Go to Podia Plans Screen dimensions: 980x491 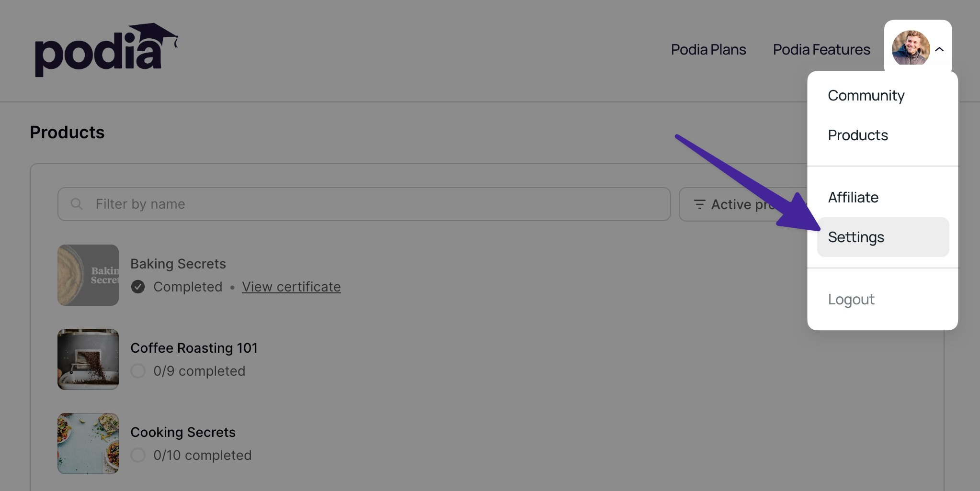click(x=708, y=50)
